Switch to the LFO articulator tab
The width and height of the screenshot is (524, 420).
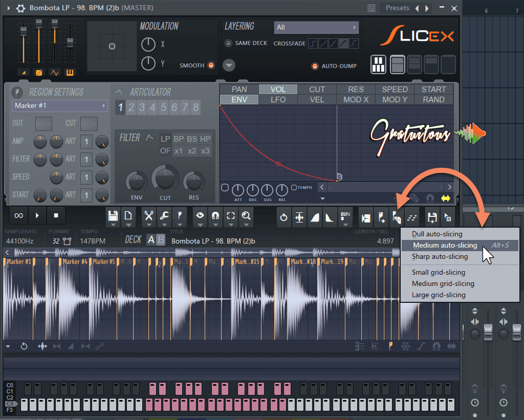[x=278, y=100]
